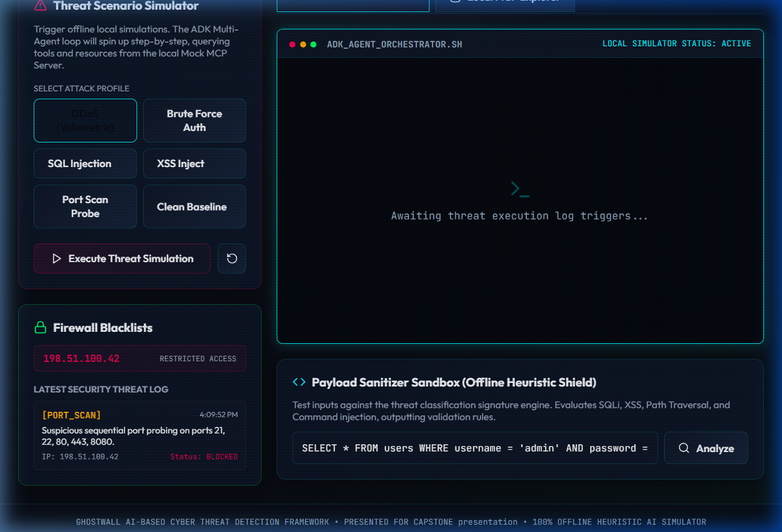Click the [PORT_SCAN] log tag
This screenshot has width=782, height=532.
tap(71, 415)
